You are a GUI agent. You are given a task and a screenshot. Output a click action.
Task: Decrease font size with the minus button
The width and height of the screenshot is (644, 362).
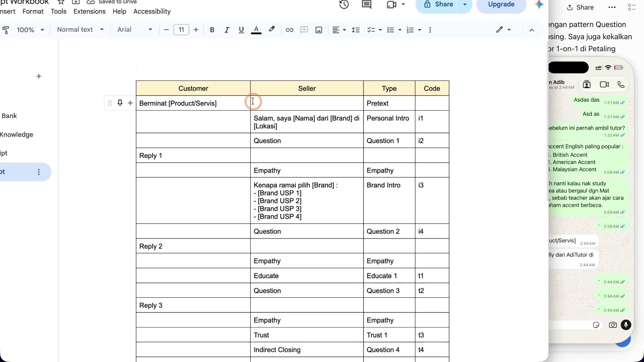pos(166,30)
